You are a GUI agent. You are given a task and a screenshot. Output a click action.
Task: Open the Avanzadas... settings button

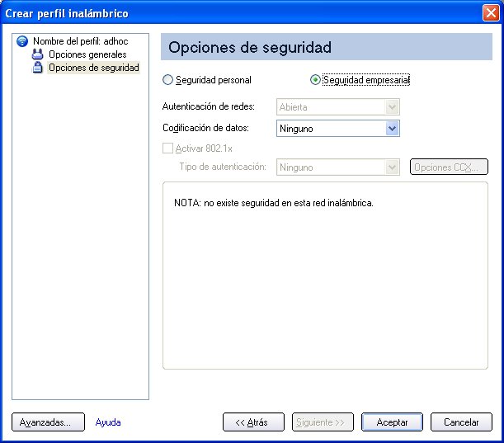pyautogui.click(x=48, y=422)
